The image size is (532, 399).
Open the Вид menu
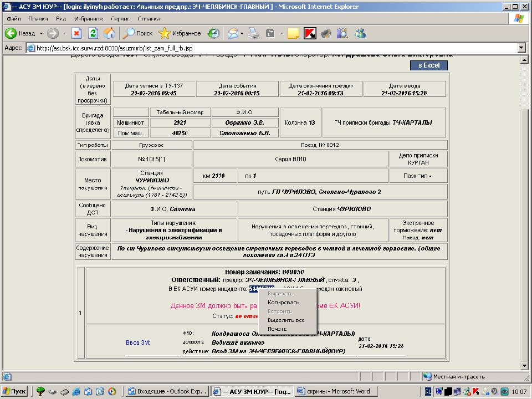click(x=61, y=19)
